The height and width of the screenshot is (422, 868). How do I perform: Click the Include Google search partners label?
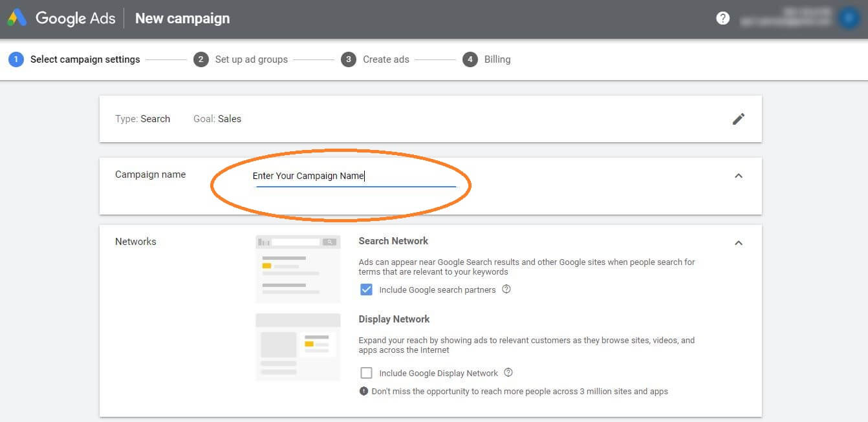pyautogui.click(x=438, y=290)
